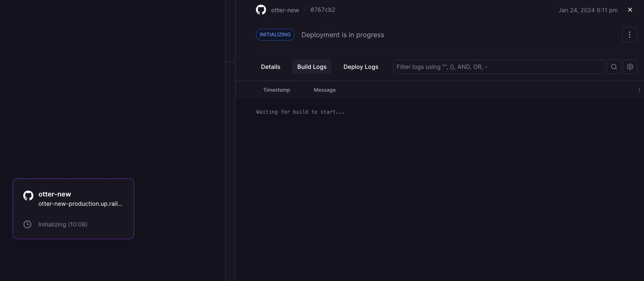Viewport: 644px width, 281px height.
Task: Click the Initializing (10:08) status text
Action: point(63,224)
